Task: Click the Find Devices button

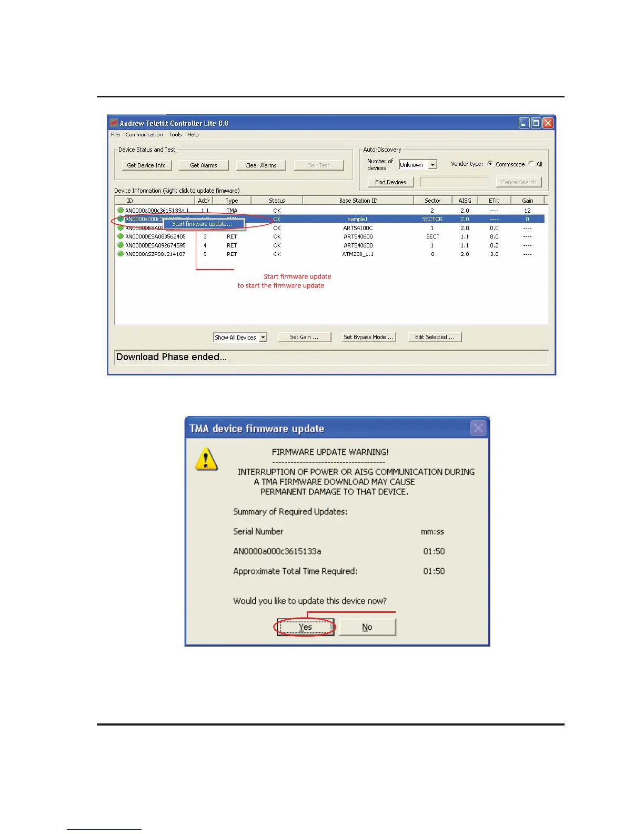Action: (x=390, y=182)
